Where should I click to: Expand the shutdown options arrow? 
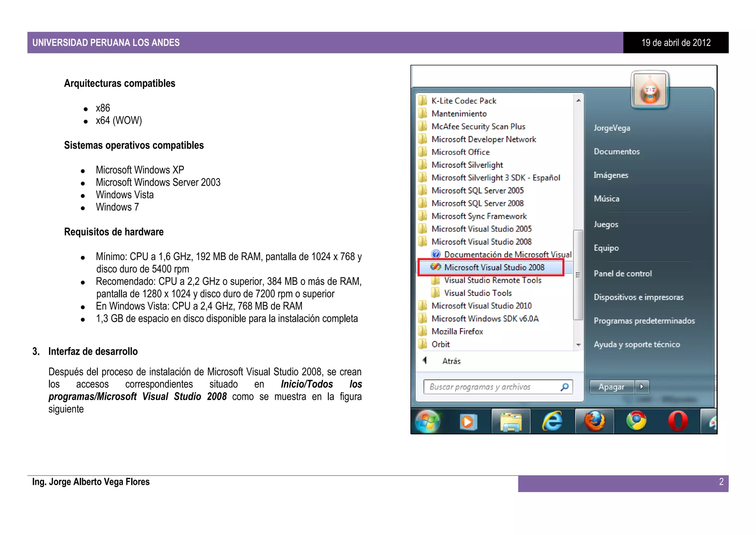tap(642, 387)
